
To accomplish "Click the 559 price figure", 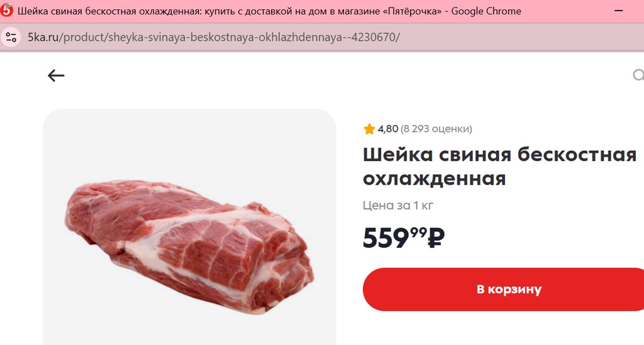I will pos(386,239).
